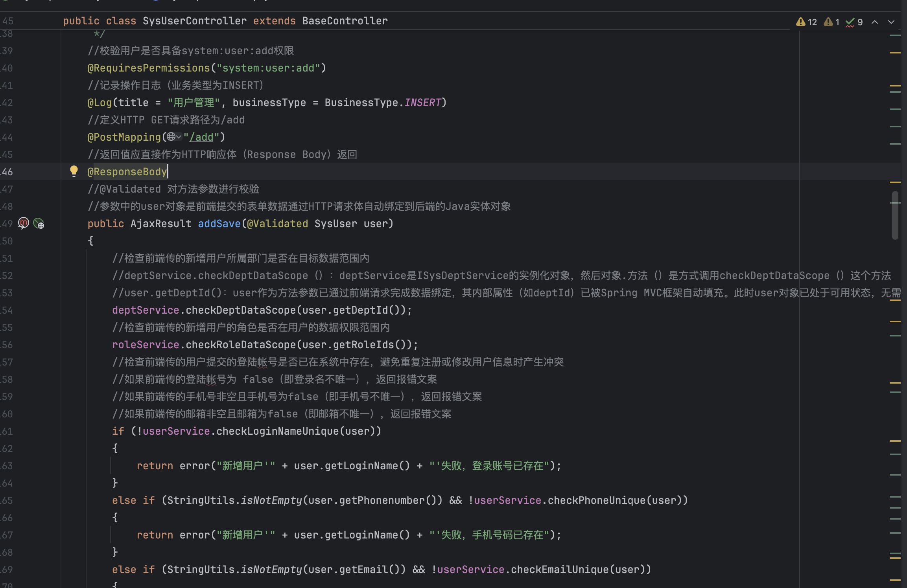Jump to previous highlighted error arrow
The width and height of the screenshot is (907, 588).
pyautogui.click(x=875, y=22)
